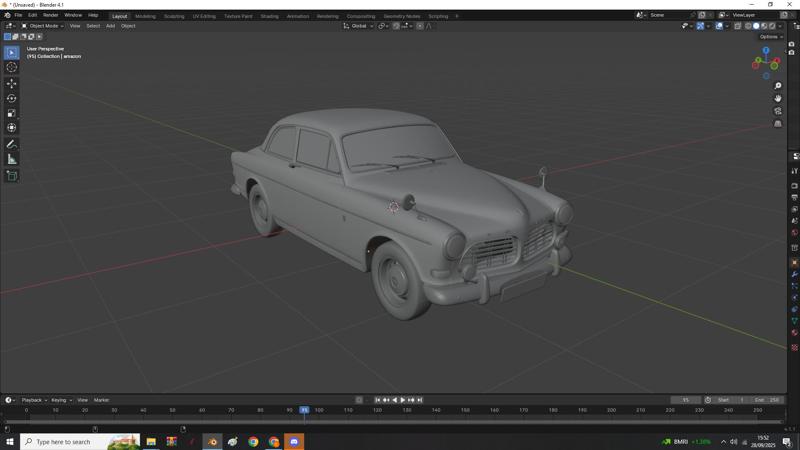Image resolution: width=800 pixels, height=450 pixels.
Task: Open the Object Mode dropdown
Action: (43, 26)
